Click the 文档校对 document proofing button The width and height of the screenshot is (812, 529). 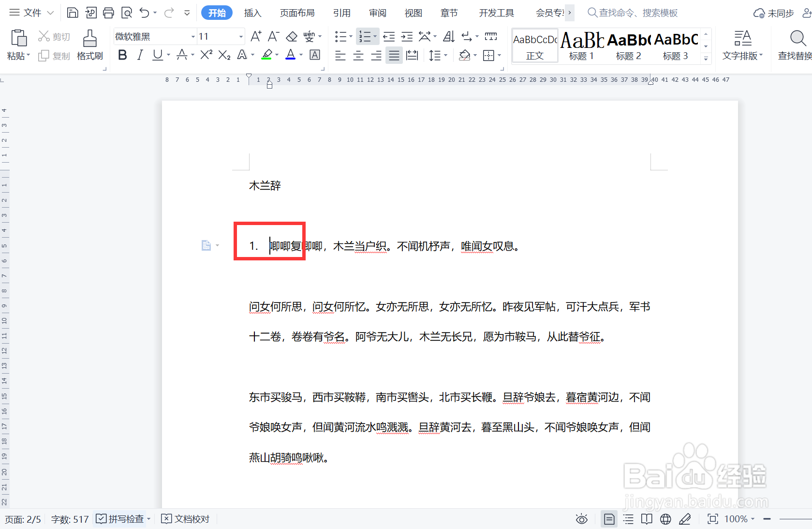[x=186, y=519]
